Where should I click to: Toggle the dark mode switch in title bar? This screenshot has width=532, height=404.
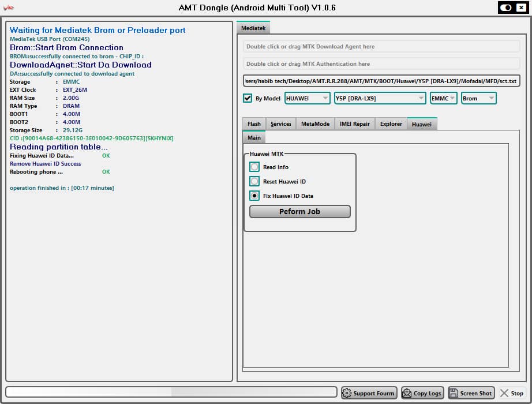[x=506, y=8]
